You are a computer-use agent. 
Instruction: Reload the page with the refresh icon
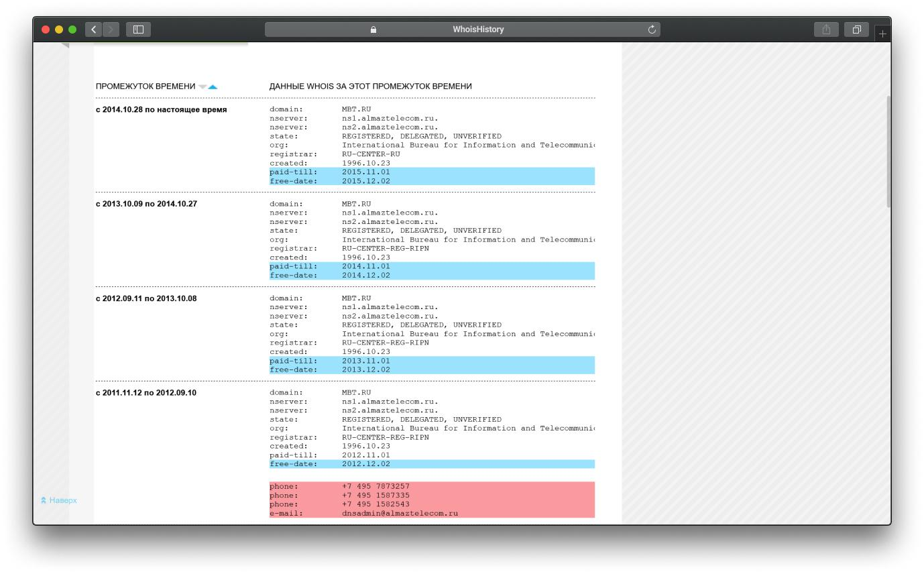pos(651,30)
